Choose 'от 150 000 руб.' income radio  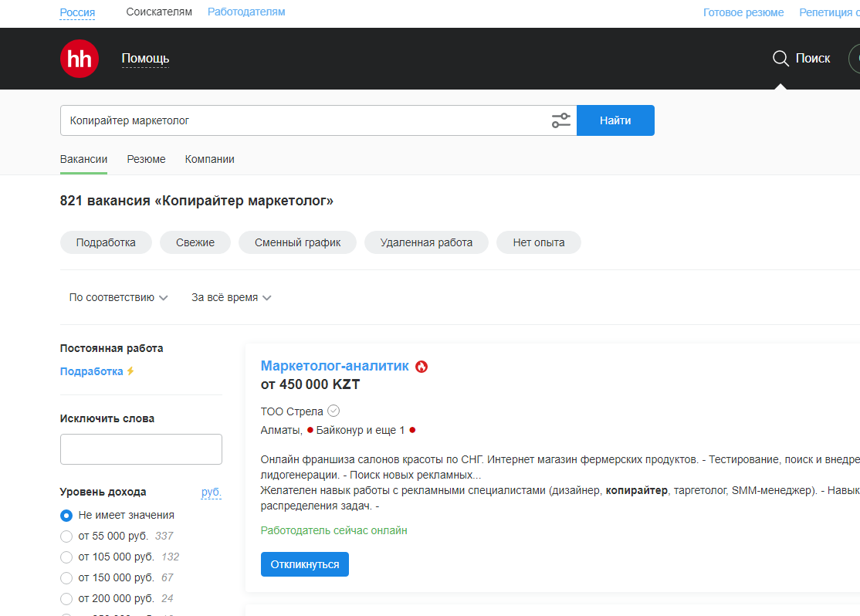click(x=66, y=577)
